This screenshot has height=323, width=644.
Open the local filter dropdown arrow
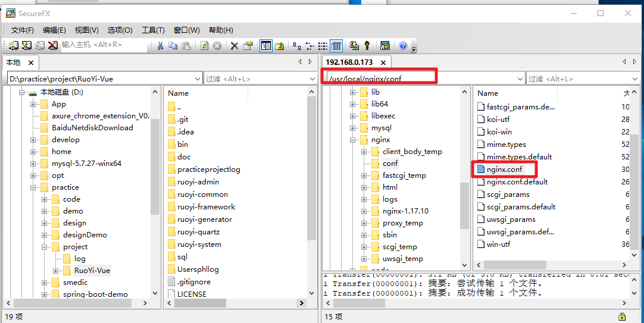tap(312, 79)
